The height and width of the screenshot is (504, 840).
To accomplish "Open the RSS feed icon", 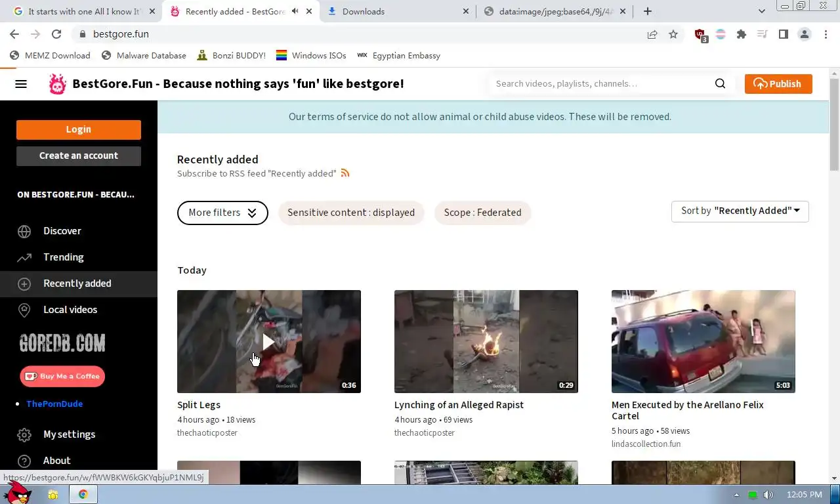I will click(x=345, y=173).
